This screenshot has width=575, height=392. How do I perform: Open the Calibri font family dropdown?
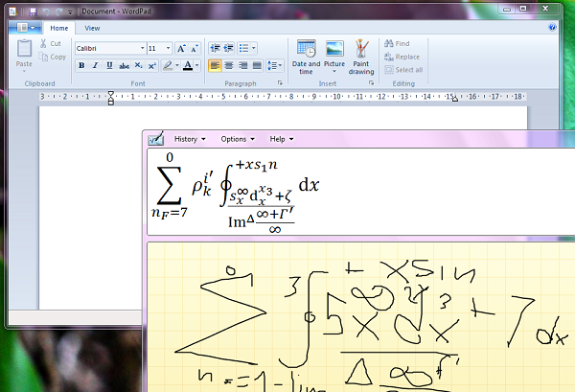[142, 48]
